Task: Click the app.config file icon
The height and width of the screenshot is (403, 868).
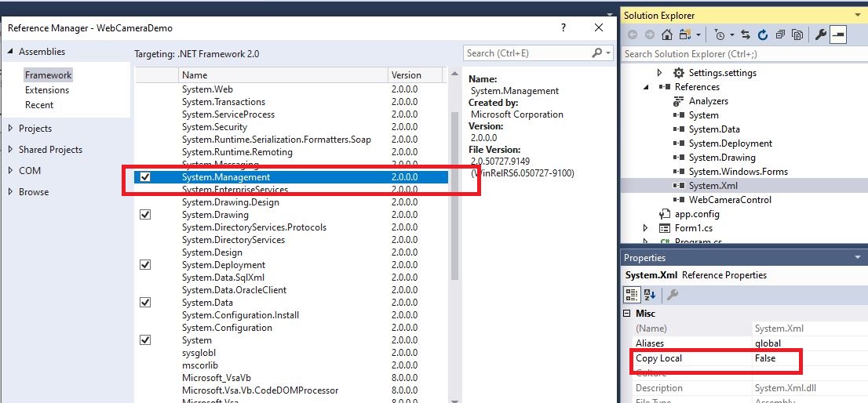Action: [x=664, y=214]
